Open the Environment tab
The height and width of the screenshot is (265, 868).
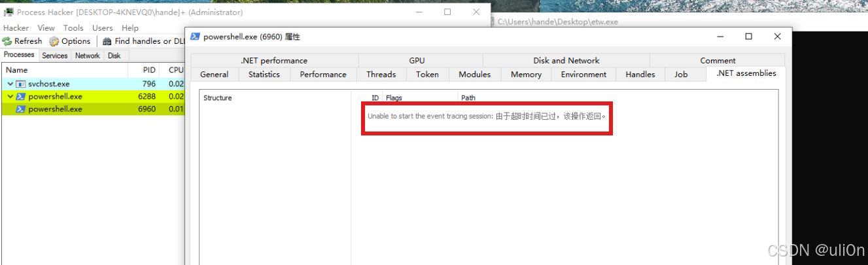[583, 75]
